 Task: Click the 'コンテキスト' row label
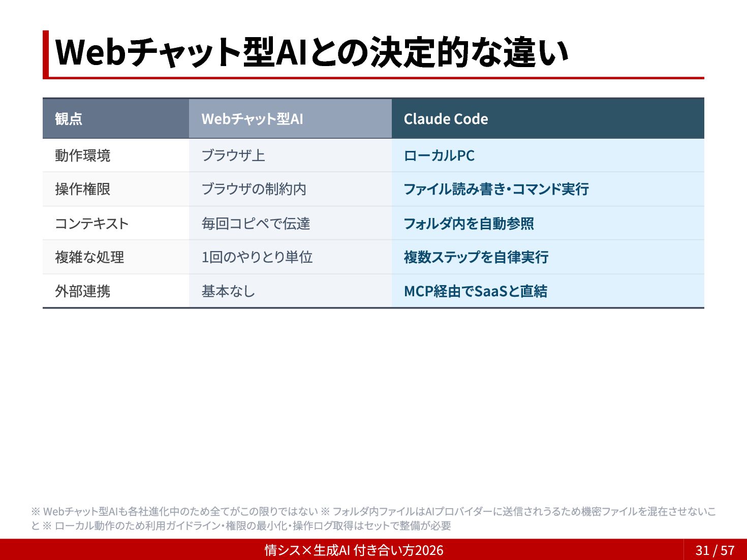point(116,223)
